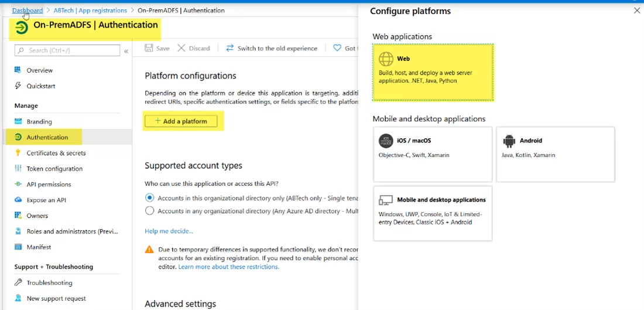
Task: Click the Roles and administrators icon
Action: pos(18,231)
